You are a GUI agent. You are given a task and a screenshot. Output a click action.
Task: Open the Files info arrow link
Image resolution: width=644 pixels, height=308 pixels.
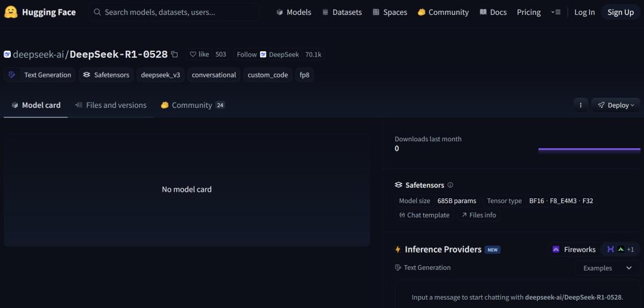tap(478, 215)
